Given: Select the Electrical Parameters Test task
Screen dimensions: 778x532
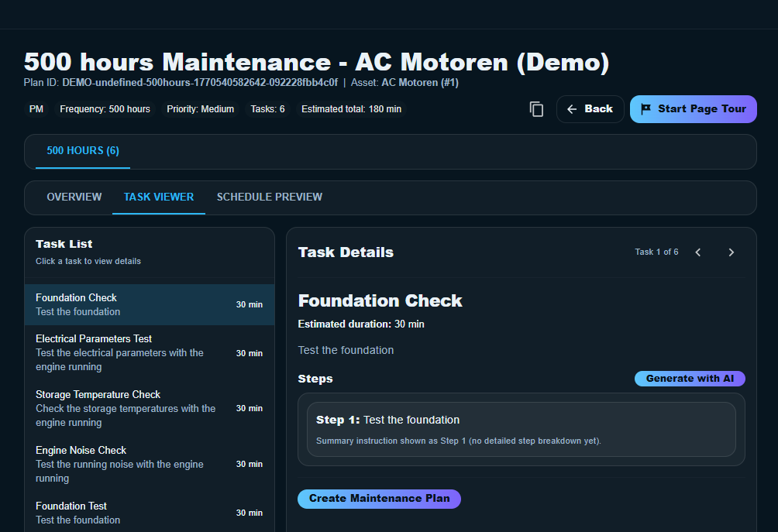Looking at the screenshot, I should [150, 352].
